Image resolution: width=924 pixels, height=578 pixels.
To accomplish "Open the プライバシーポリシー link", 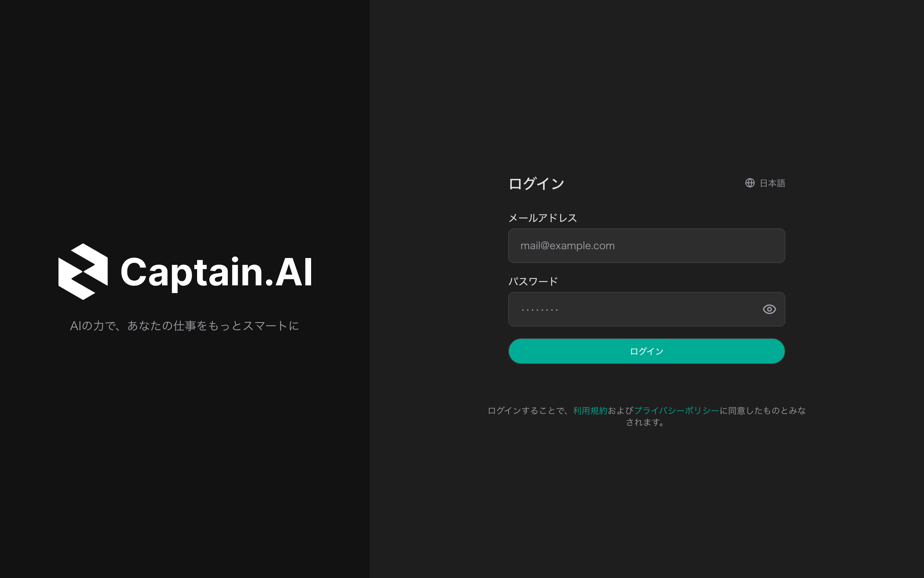I will (x=677, y=411).
